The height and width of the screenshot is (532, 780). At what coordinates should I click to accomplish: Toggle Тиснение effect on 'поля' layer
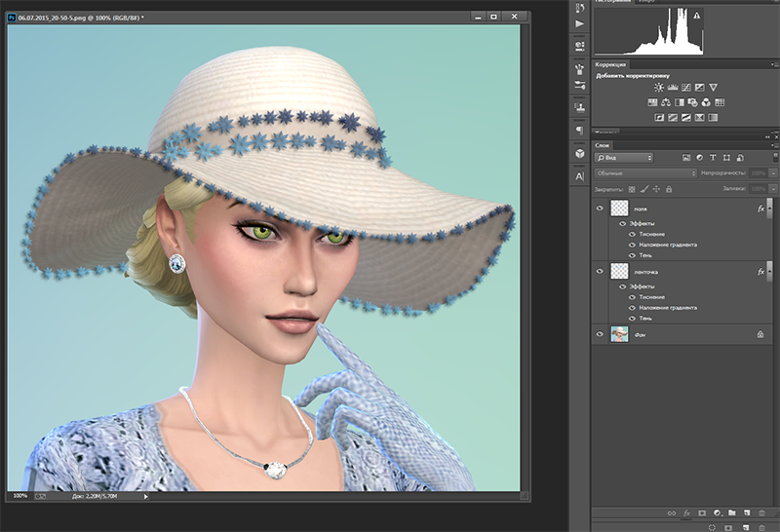[x=632, y=234]
